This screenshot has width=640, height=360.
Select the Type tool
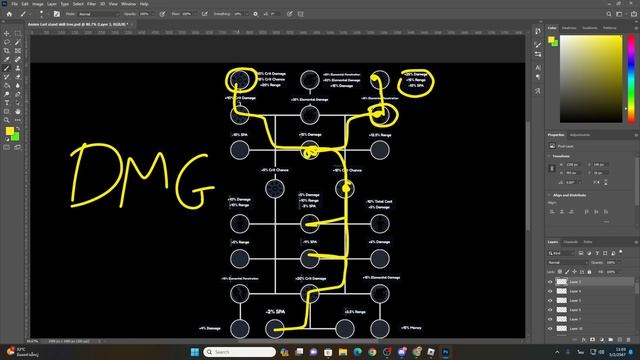(7, 103)
